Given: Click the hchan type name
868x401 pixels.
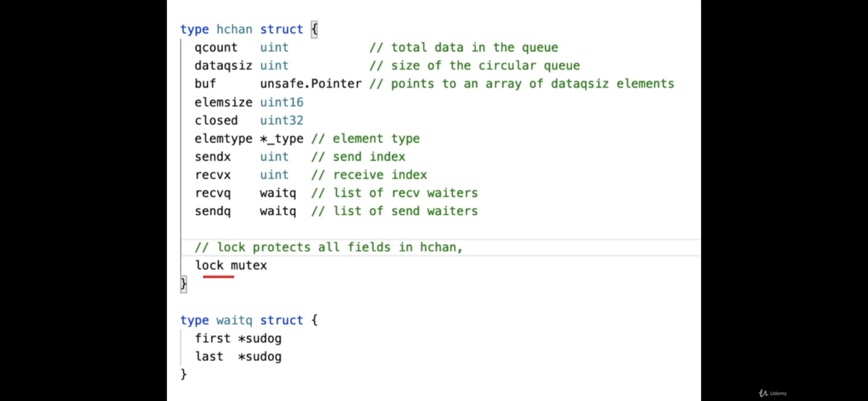Looking at the screenshot, I should pos(234,29).
